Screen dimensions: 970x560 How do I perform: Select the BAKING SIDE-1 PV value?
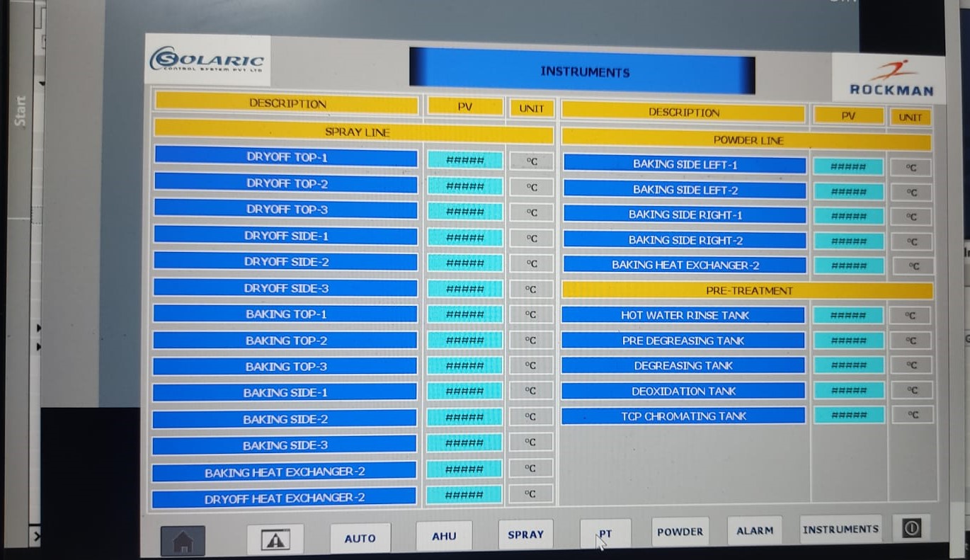[464, 391]
